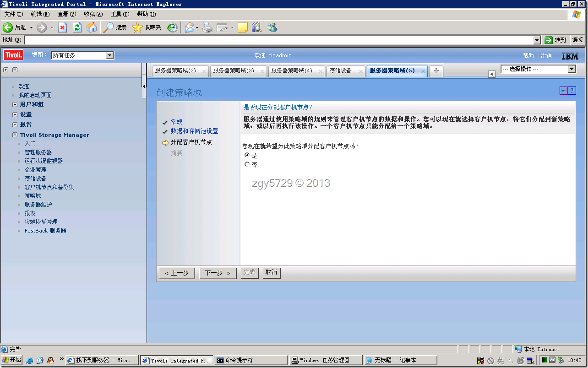The image size is (588, 368).
Task: Open 运行状况监视器 in navigation tree
Action: click(x=44, y=161)
